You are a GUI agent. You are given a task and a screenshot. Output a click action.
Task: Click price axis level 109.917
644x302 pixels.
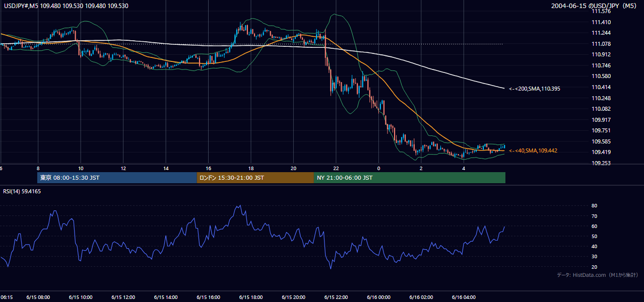(x=601, y=120)
